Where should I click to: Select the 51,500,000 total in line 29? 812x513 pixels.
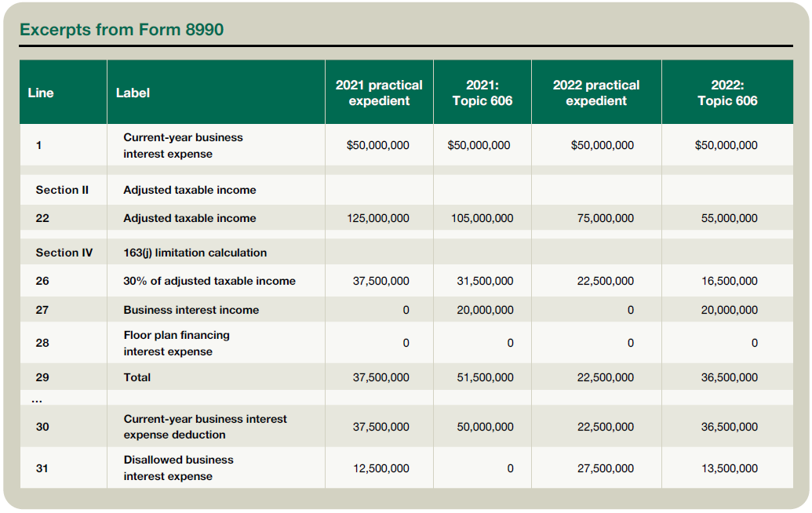(485, 377)
